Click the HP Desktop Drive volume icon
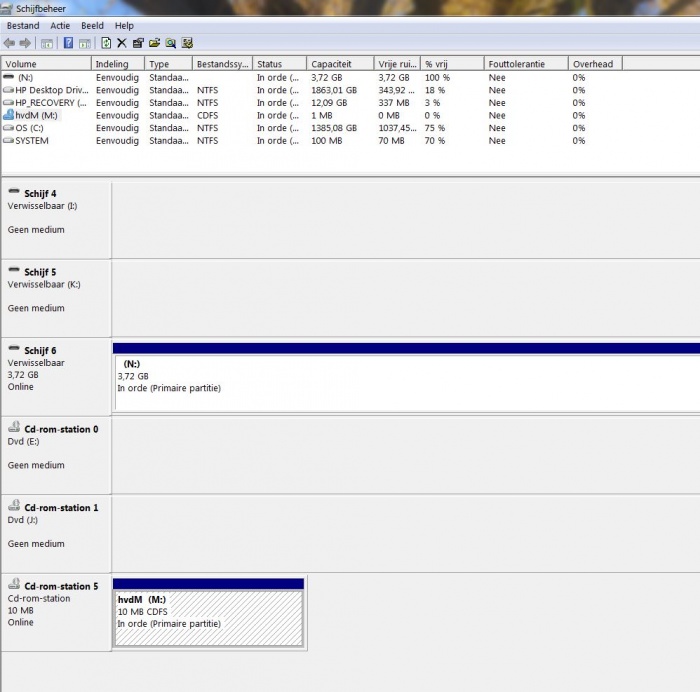The height and width of the screenshot is (692, 700). click(8, 90)
